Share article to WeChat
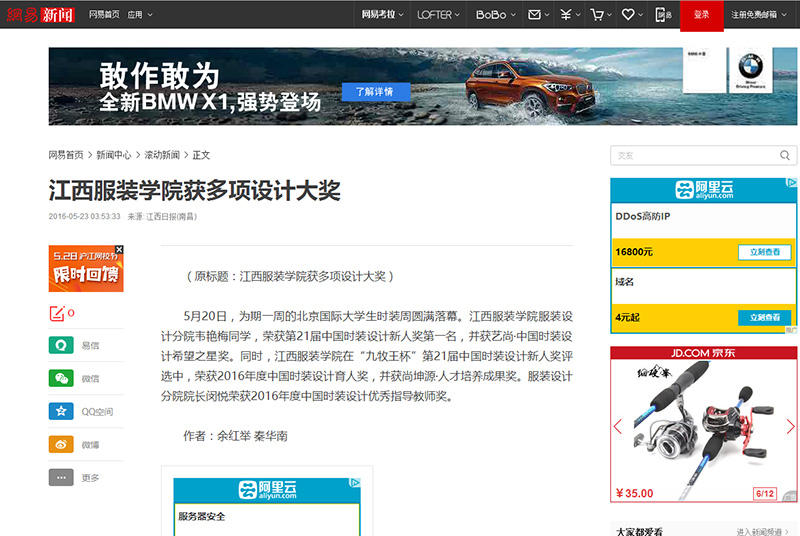This screenshot has height=536, width=800. (x=62, y=378)
